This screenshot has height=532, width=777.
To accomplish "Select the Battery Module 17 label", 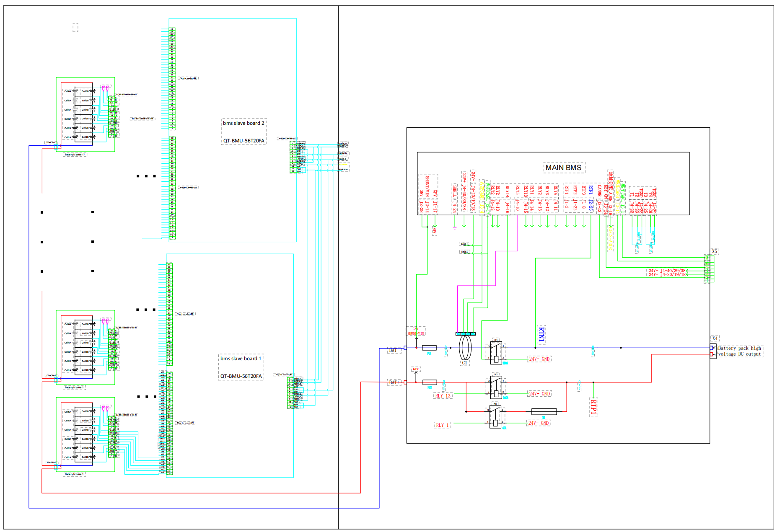I will point(75,155).
